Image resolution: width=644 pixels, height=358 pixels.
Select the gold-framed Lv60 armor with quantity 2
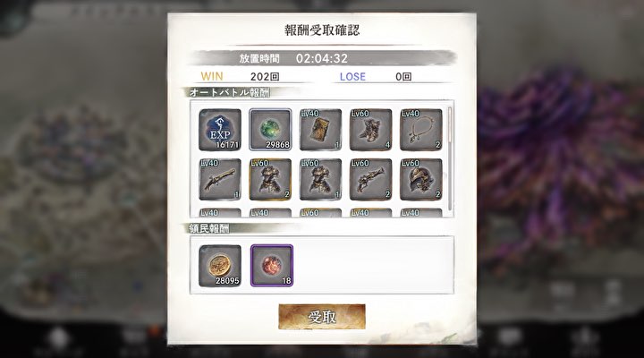270,180
